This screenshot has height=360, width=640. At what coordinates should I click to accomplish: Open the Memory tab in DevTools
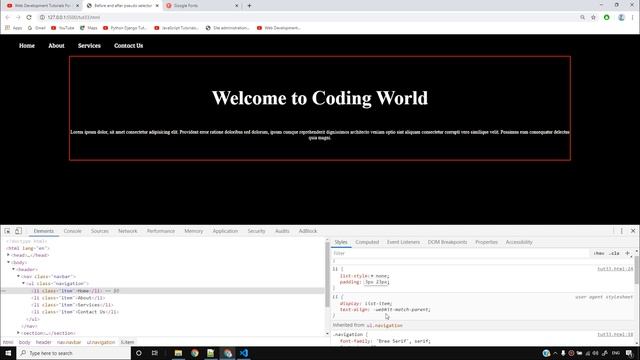click(193, 231)
